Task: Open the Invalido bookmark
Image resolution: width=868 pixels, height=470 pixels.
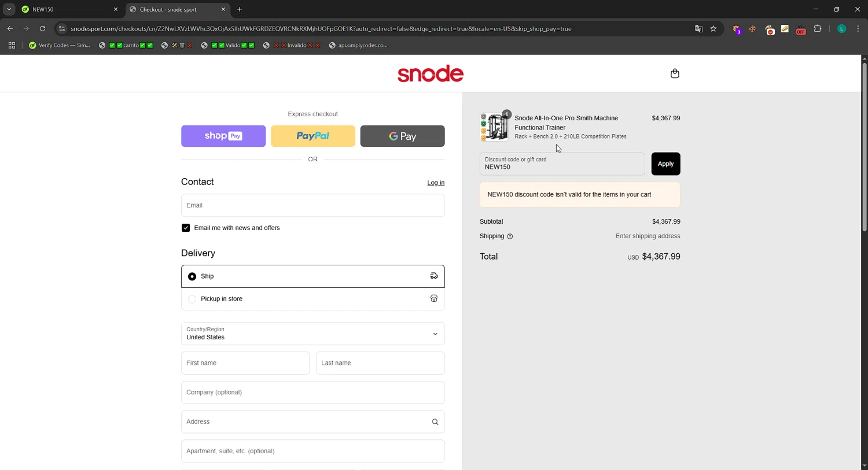Action: coord(292,45)
